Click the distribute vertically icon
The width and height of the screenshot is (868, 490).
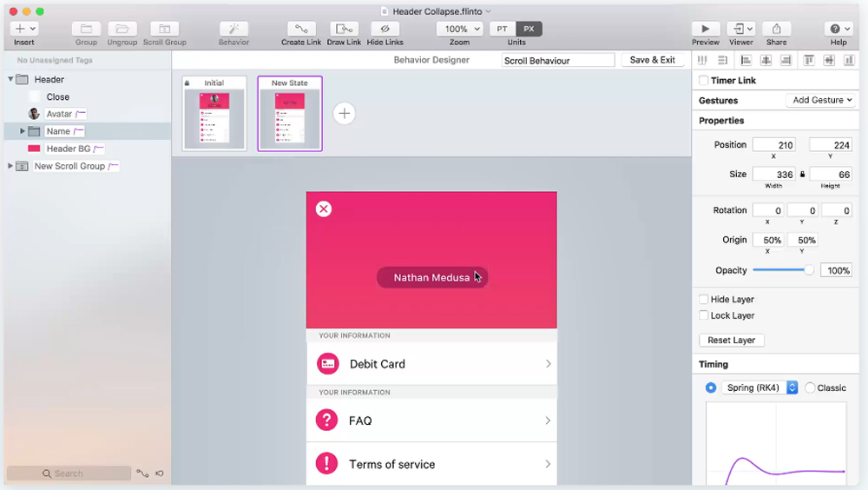pyautogui.click(x=722, y=60)
